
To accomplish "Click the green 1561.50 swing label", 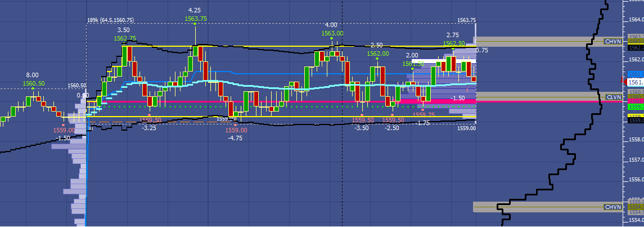I will (x=413, y=64).
